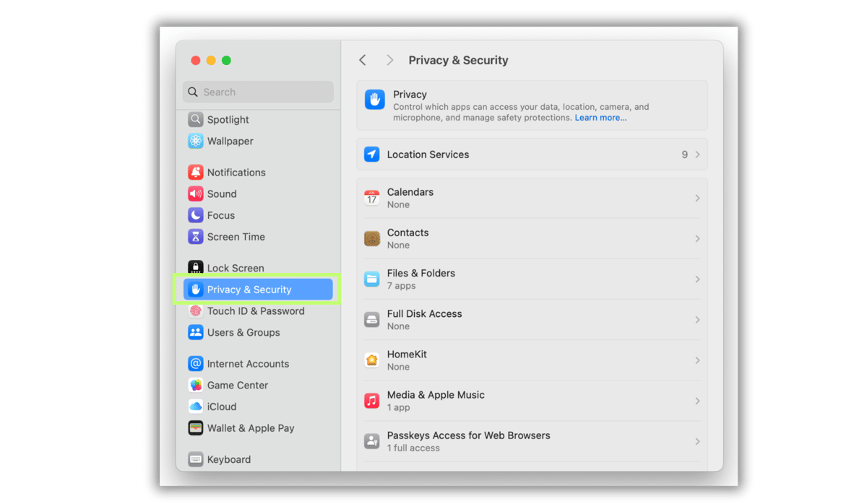Click the Location Services count 9
The height and width of the screenshot is (504, 867).
pyautogui.click(x=684, y=155)
